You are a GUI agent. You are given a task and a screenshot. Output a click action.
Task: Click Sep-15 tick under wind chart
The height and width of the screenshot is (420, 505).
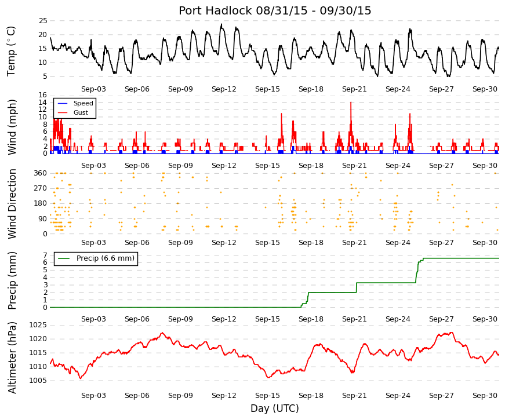click(x=267, y=166)
